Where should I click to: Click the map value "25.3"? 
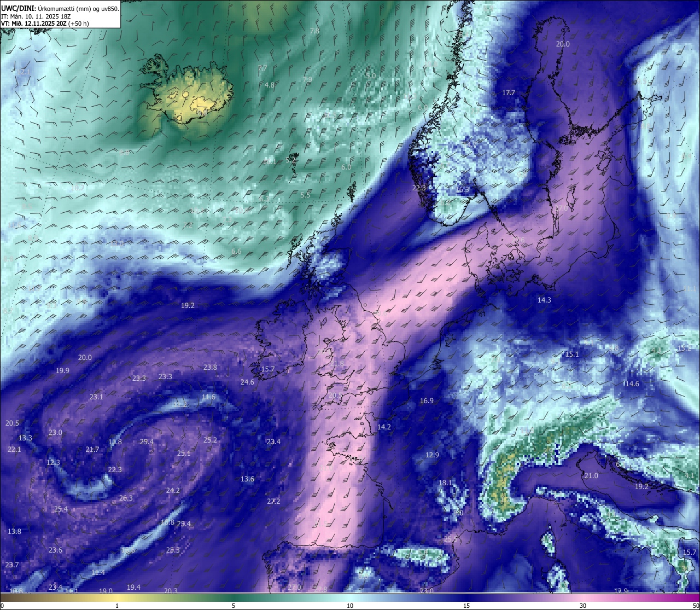(173, 550)
